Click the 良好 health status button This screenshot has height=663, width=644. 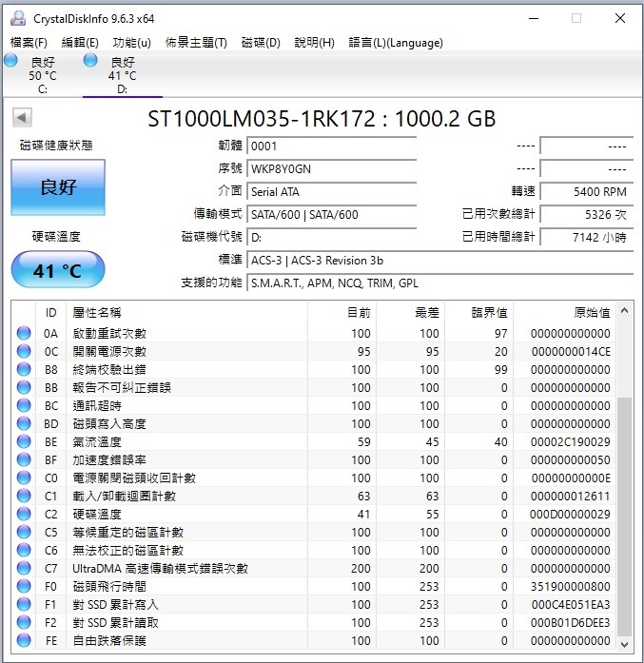[x=58, y=187]
